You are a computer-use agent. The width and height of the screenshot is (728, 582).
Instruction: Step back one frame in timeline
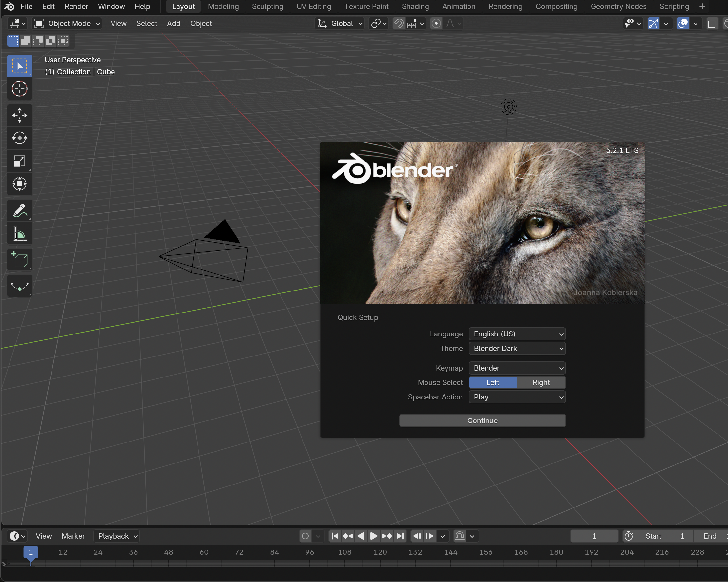417,536
